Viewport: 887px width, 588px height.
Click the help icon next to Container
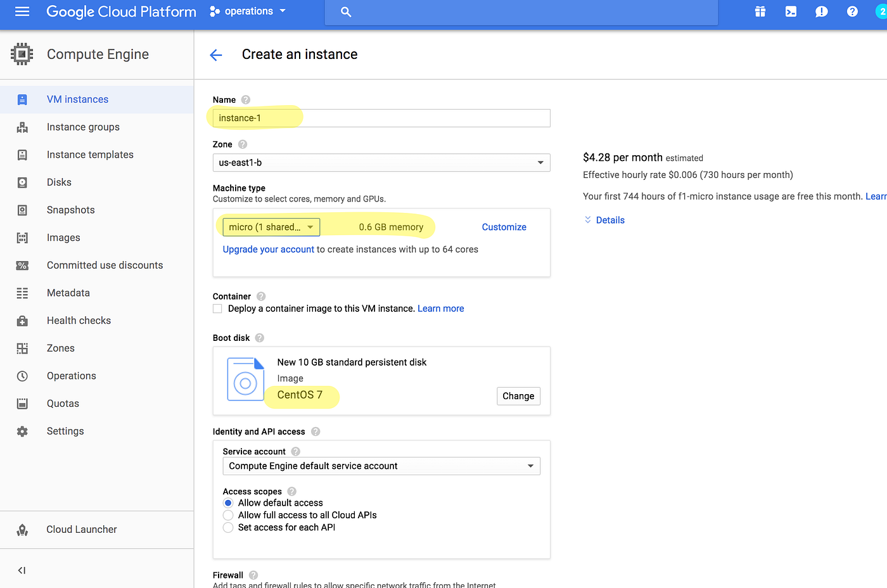click(x=261, y=297)
